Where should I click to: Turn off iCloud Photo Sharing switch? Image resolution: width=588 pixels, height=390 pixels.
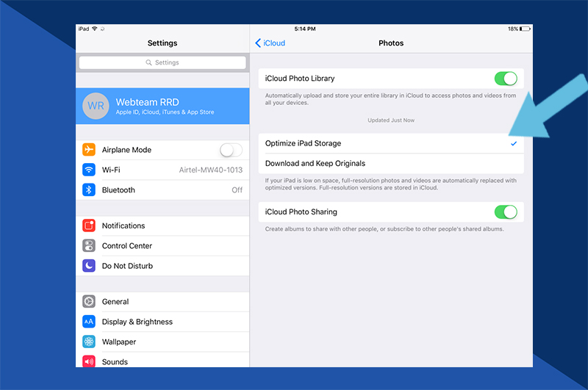click(x=506, y=212)
